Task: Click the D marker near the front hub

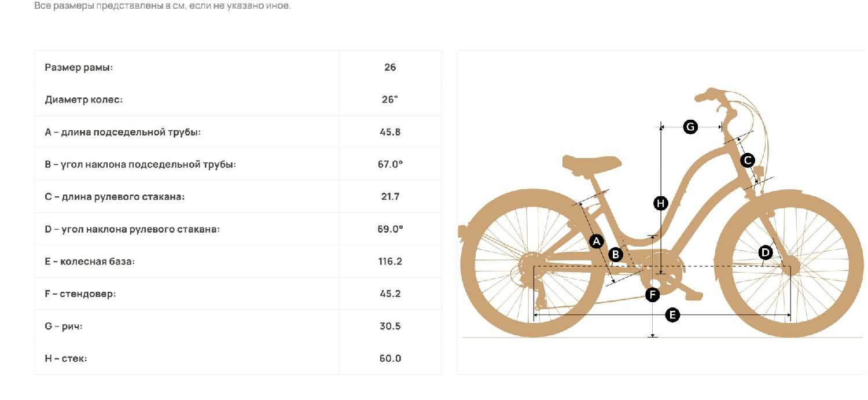Action: pyautogui.click(x=765, y=252)
